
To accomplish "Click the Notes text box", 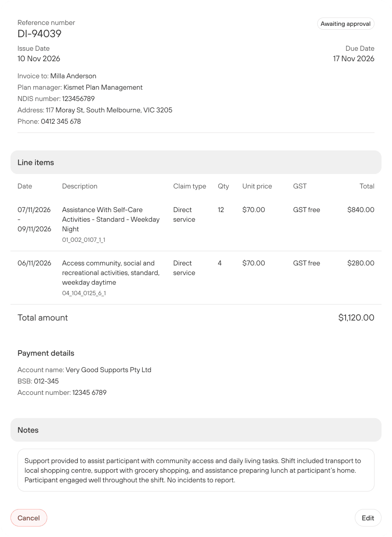I will [x=196, y=470].
